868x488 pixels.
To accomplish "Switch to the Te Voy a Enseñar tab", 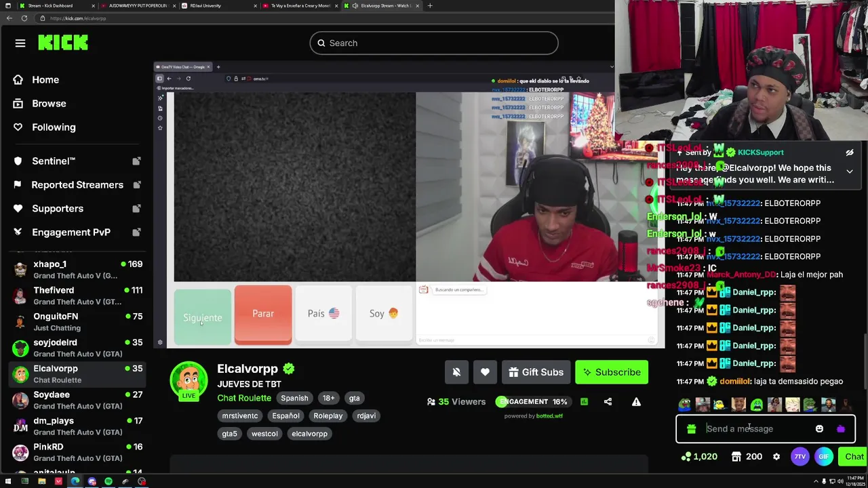I will 300,5.
